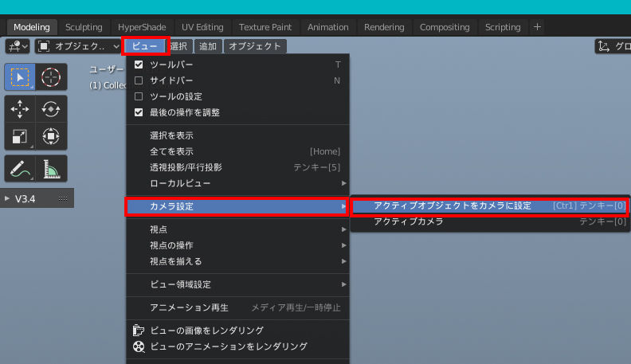631x364 pixels.
Task: Expand the V3.4 panel triangle
Action: pyautogui.click(x=7, y=198)
